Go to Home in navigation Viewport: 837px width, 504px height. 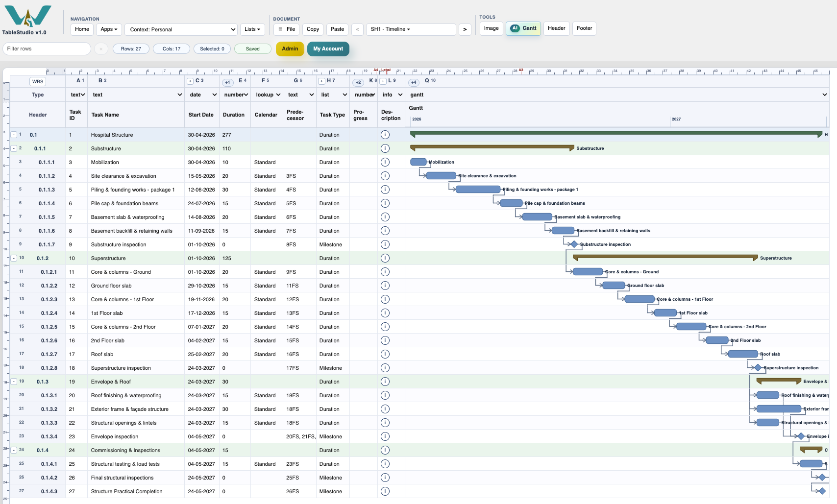[82, 29]
